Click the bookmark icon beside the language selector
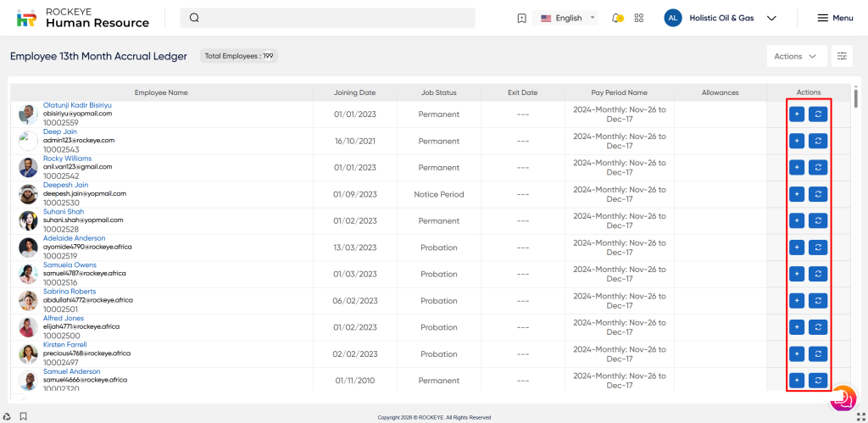This screenshot has height=423, width=868. point(521,18)
